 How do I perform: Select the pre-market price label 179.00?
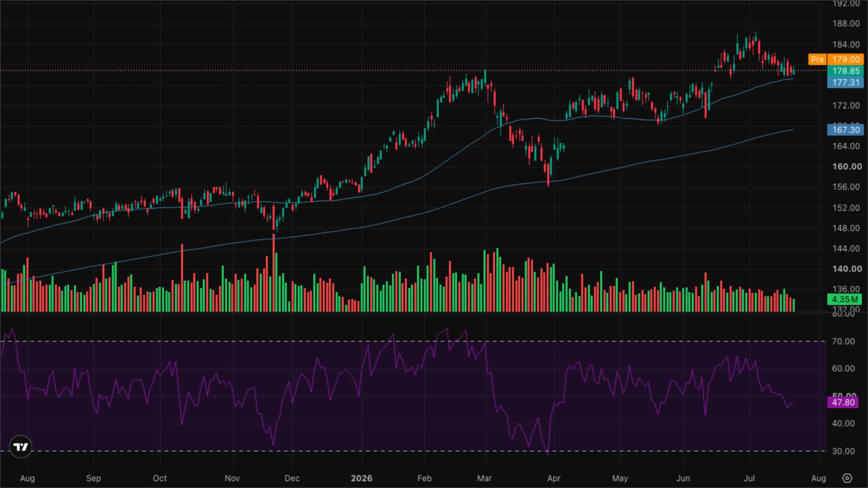coord(846,59)
